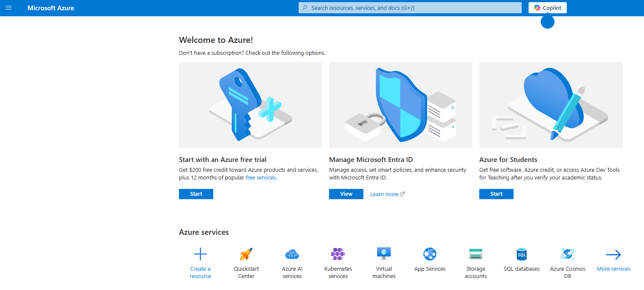Click the Create a resource plus icon

[x=200, y=254]
